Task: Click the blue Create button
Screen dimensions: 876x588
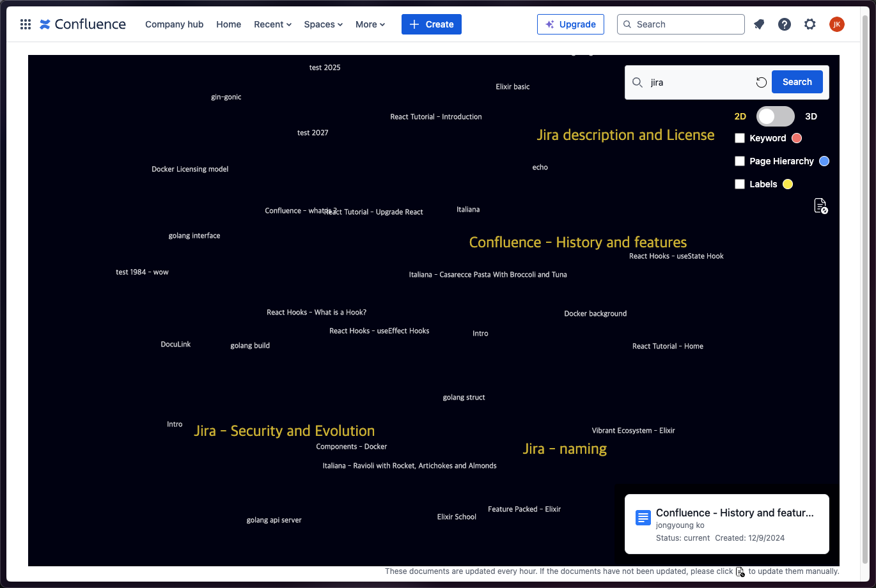Action: pos(432,24)
